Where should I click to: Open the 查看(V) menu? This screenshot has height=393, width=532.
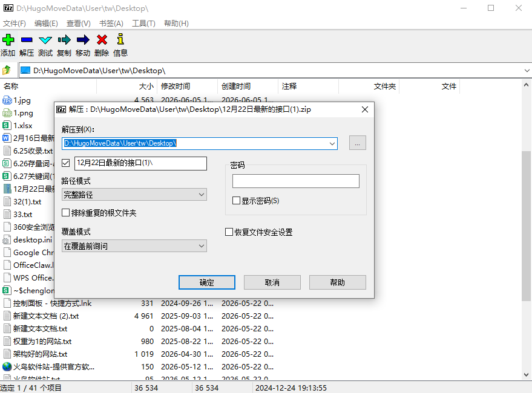coord(78,24)
